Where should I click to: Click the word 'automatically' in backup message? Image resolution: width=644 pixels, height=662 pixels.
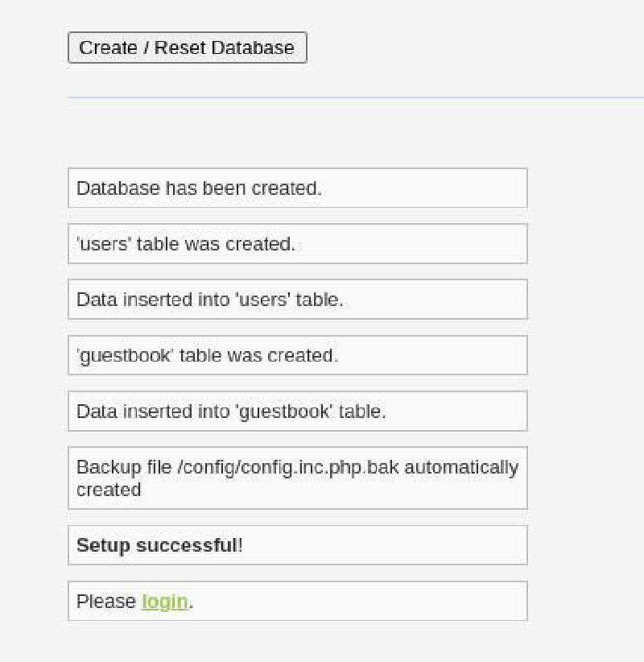point(460,467)
